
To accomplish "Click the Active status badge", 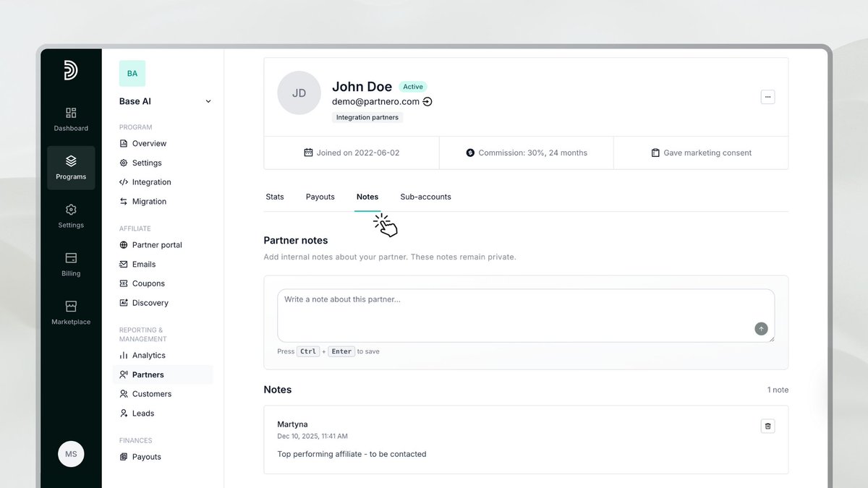I will (x=413, y=87).
